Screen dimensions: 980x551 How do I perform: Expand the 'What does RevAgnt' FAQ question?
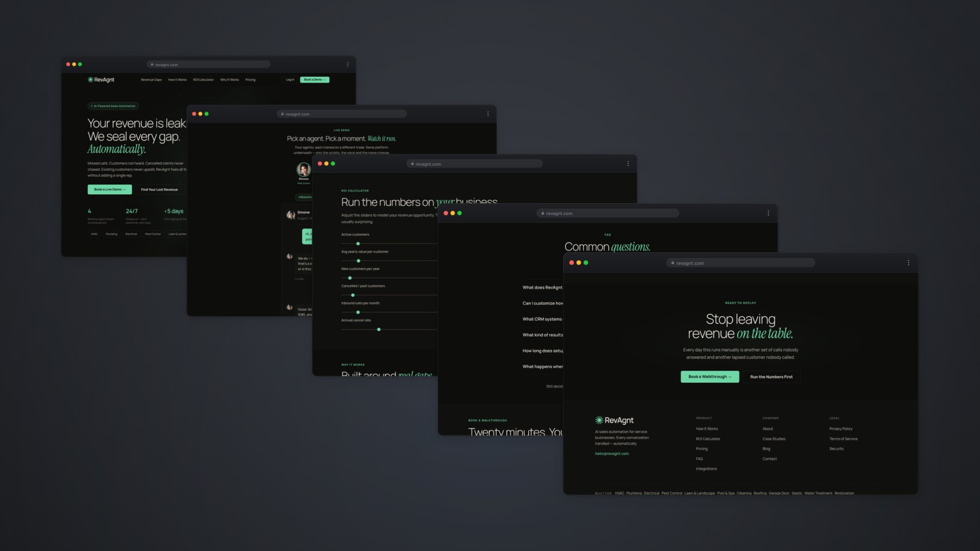(x=542, y=287)
